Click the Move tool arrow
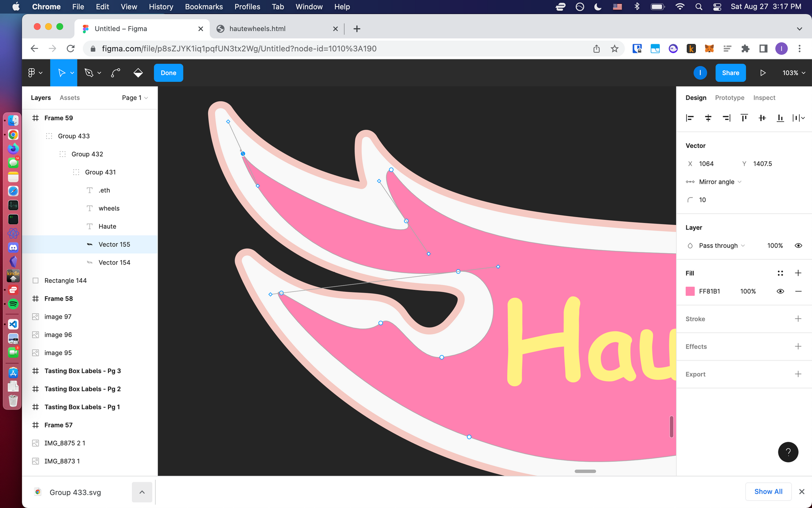 (x=62, y=73)
